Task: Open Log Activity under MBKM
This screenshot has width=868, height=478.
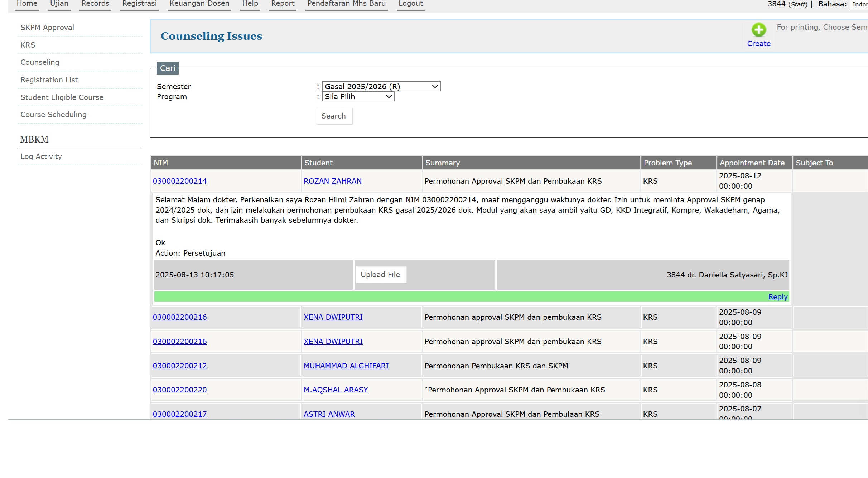Action: coord(41,156)
